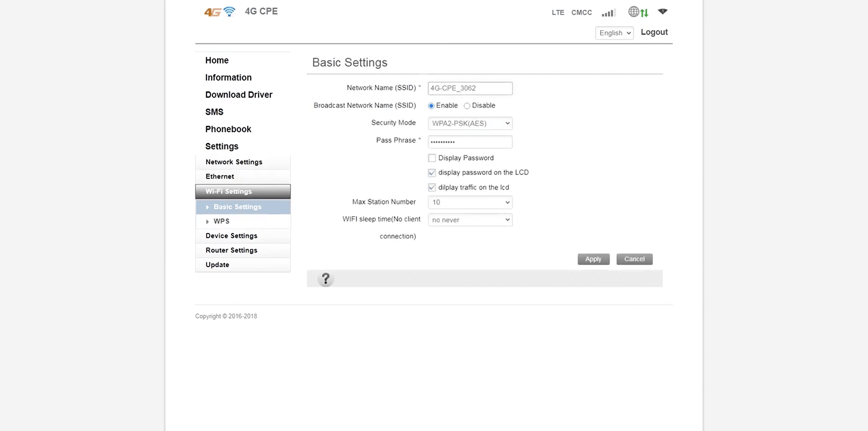Open the Security Mode dropdown
The image size is (868, 431).
point(470,123)
